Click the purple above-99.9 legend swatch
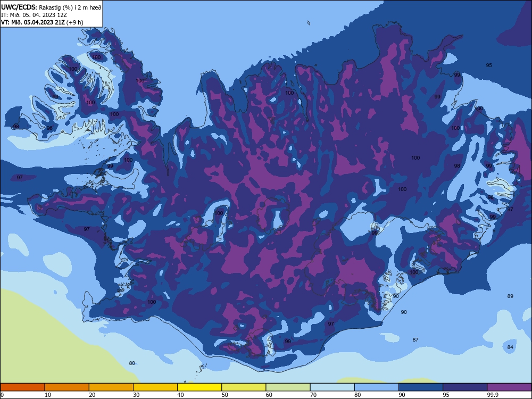The image size is (532, 399). tap(509, 387)
